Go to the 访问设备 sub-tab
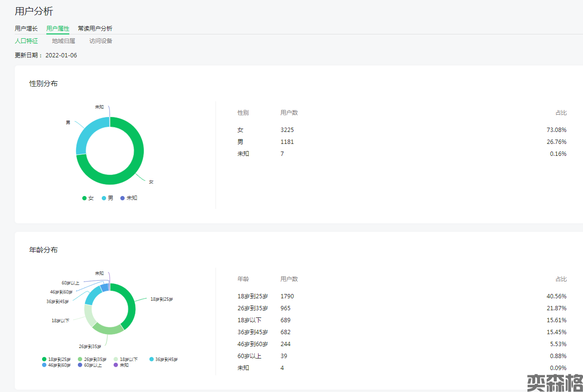The width and height of the screenshot is (583, 392). pyautogui.click(x=101, y=41)
